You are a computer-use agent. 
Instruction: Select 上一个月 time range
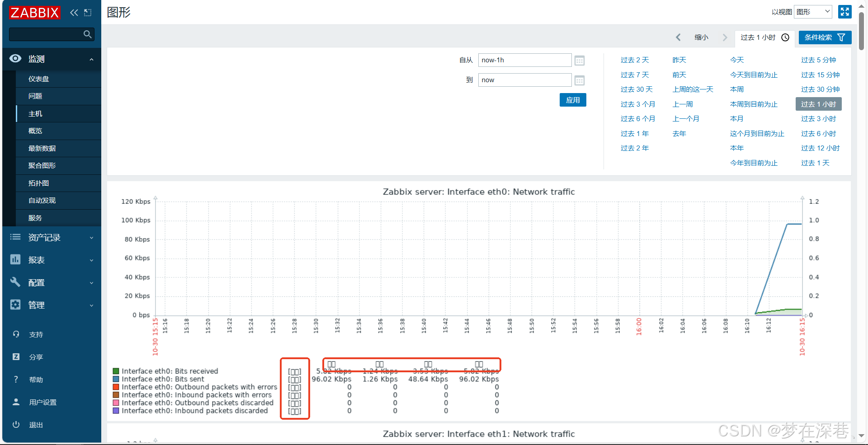click(686, 119)
